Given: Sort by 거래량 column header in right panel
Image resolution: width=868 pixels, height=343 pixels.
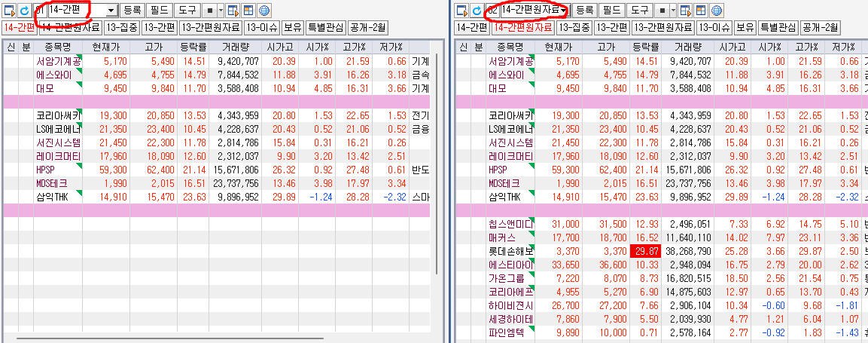Looking at the screenshot, I should [x=687, y=47].
